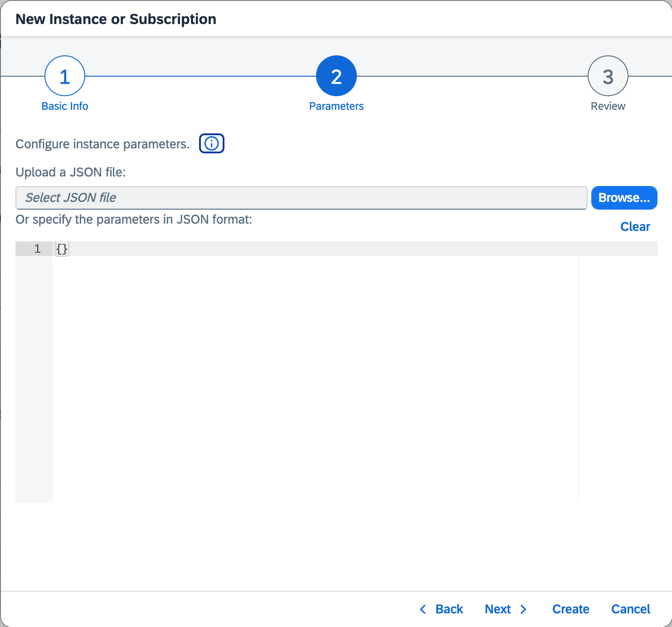Click the {} braces on line 1
This screenshot has width=672, height=627.
click(x=62, y=249)
